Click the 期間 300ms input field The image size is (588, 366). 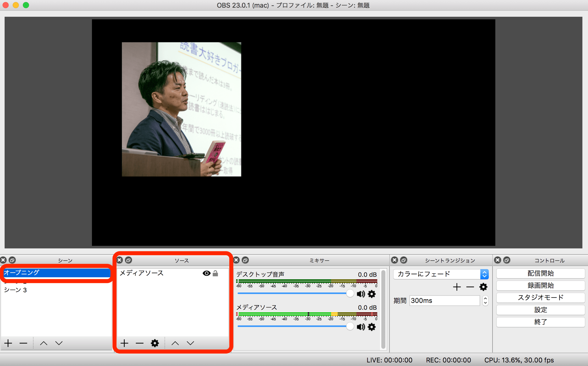[x=445, y=300]
